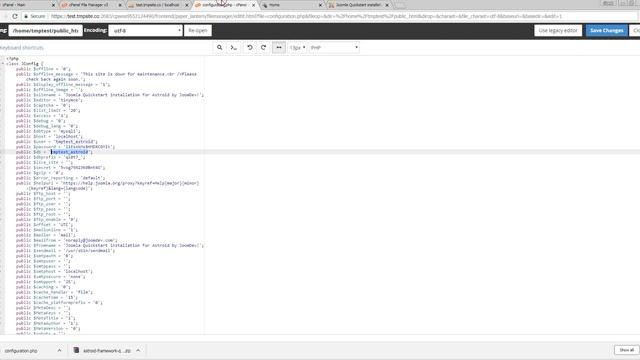The height and width of the screenshot is (360, 640).
Task: Switch to test.tmpsite.co localhost tab
Action: (157, 5)
